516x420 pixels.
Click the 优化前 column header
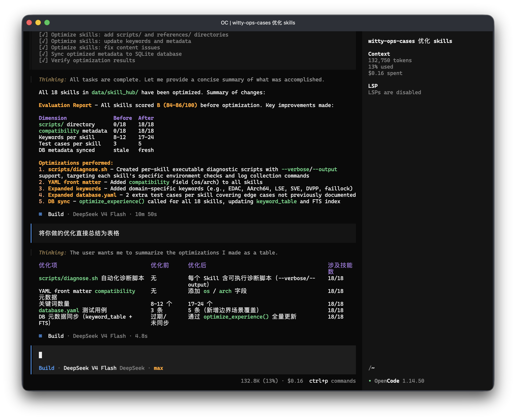click(x=160, y=265)
